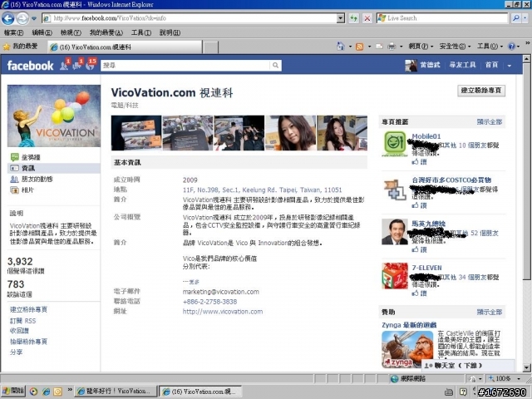Click the browser Back arrow button
The height and width of the screenshot is (399, 532).
(8, 18)
